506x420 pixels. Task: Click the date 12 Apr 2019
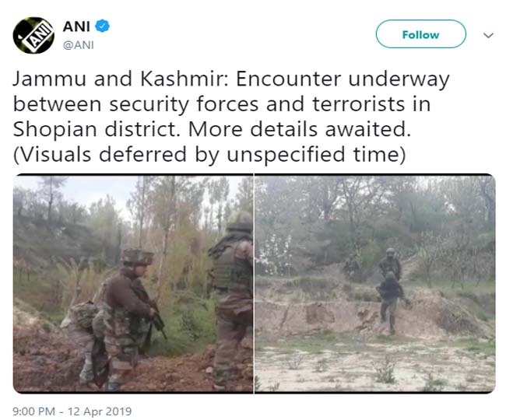[x=100, y=411]
